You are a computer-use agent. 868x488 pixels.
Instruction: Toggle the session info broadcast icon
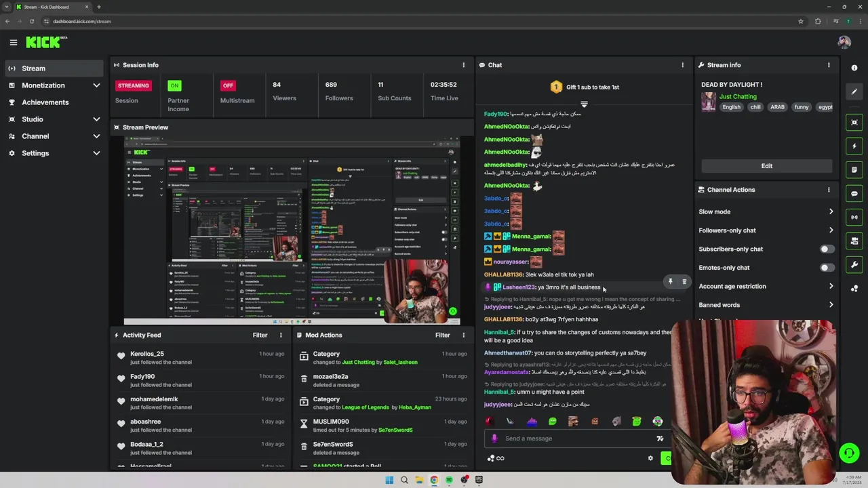click(x=854, y=217)
